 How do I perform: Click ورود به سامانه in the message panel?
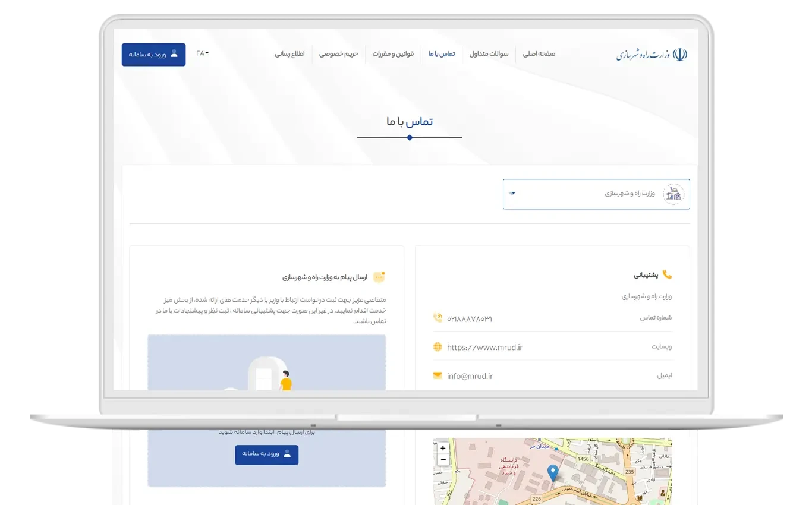266,454
